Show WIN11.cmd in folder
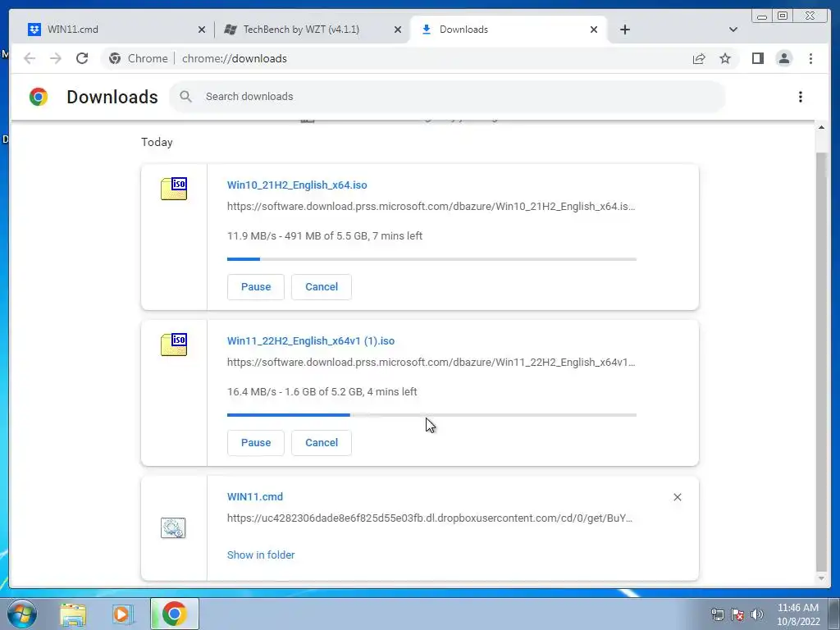This screenshot has height=630, width=840. point(261,555)
